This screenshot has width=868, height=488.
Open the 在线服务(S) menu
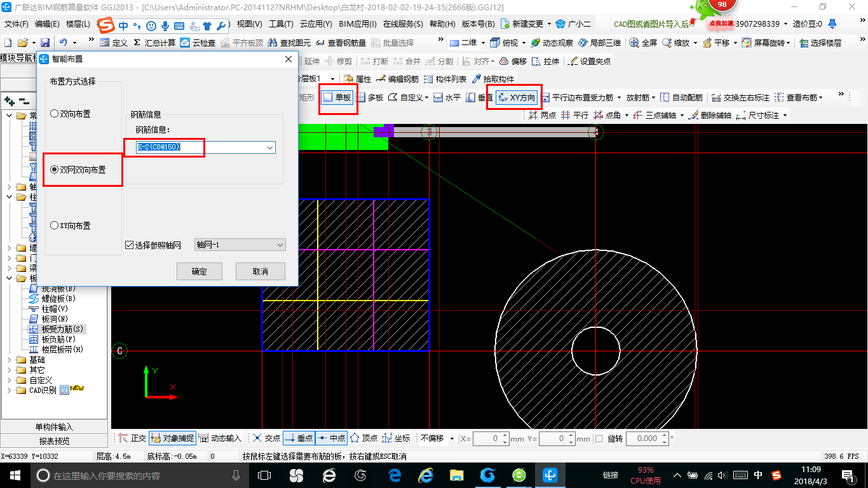403,24
